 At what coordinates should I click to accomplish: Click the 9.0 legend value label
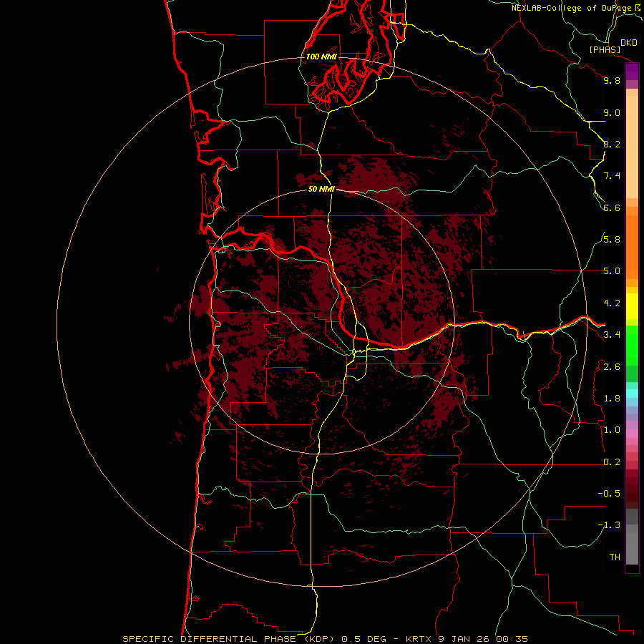pyautogui.click(x=612, y=113)
